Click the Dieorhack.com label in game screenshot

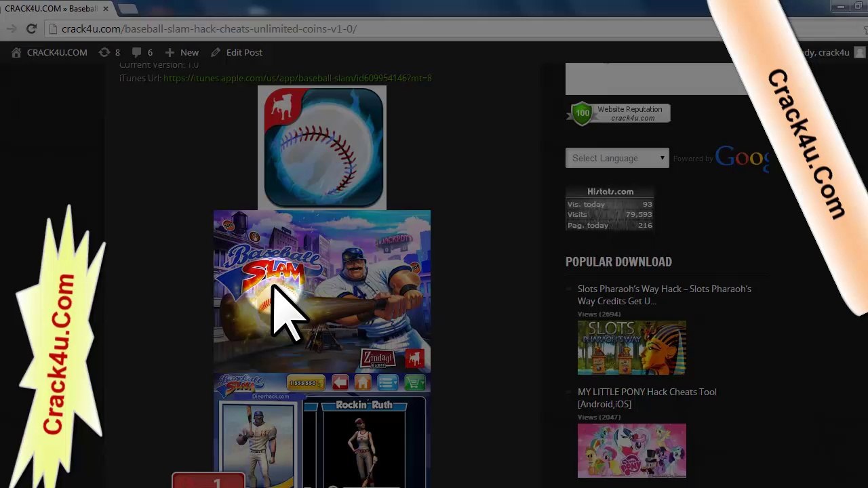[x=271, y=396]
